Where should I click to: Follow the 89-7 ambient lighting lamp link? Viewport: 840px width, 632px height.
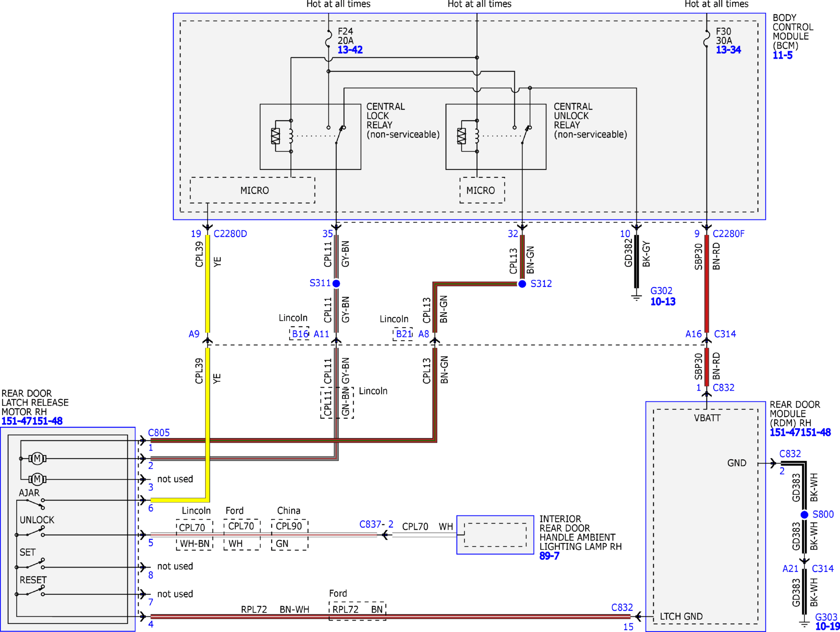point(549,556)
